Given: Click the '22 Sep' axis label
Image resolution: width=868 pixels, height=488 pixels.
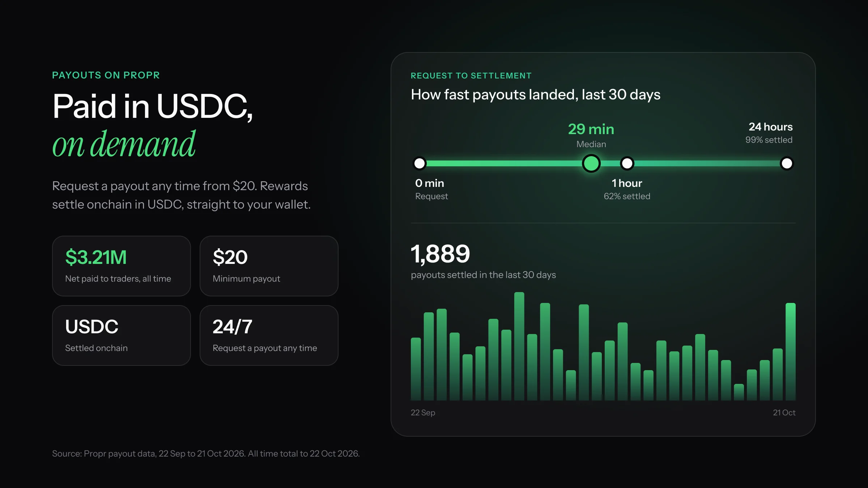Looking at the screenshot, I should (423, 413).
